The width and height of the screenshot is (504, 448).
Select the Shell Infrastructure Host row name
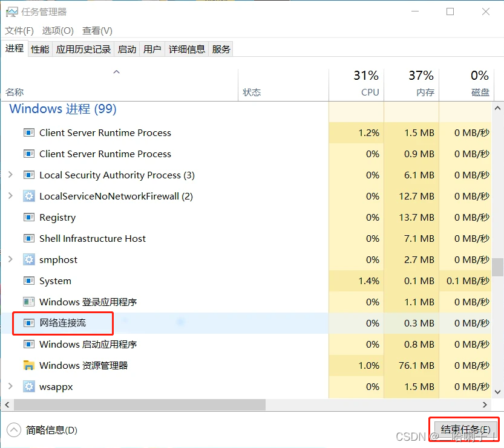pos(93,239)
